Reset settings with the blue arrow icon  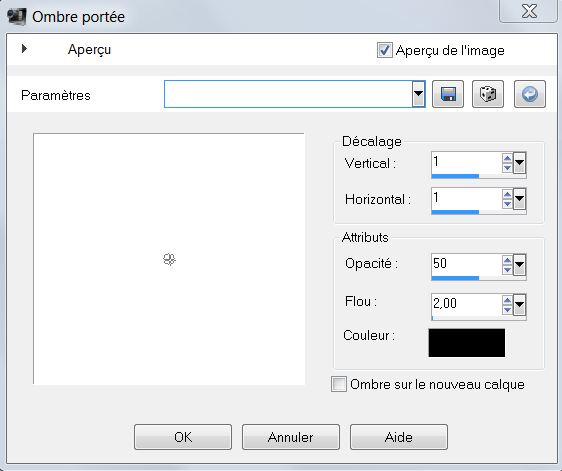[x=530, y=94]
